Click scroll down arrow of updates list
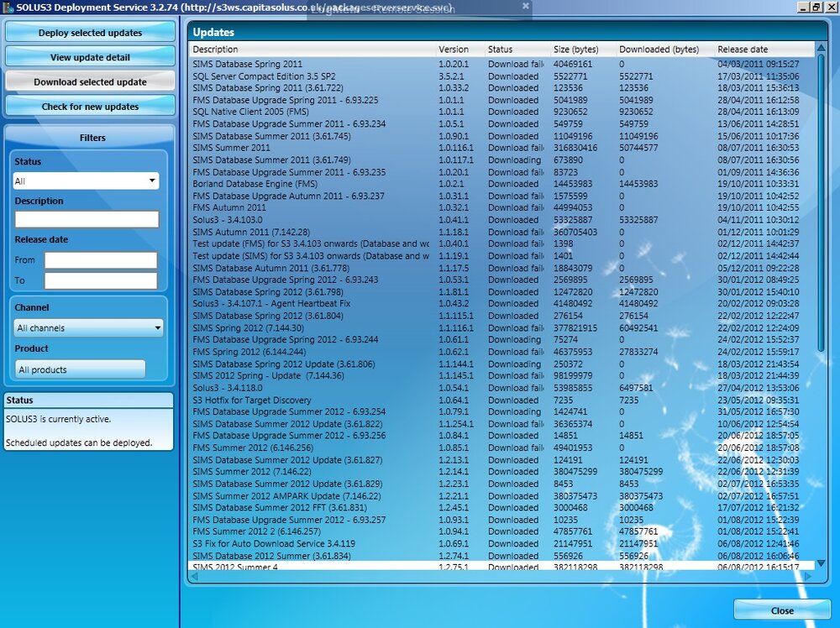Viewport: 840px width, 628px height. (x=821, y=563)
